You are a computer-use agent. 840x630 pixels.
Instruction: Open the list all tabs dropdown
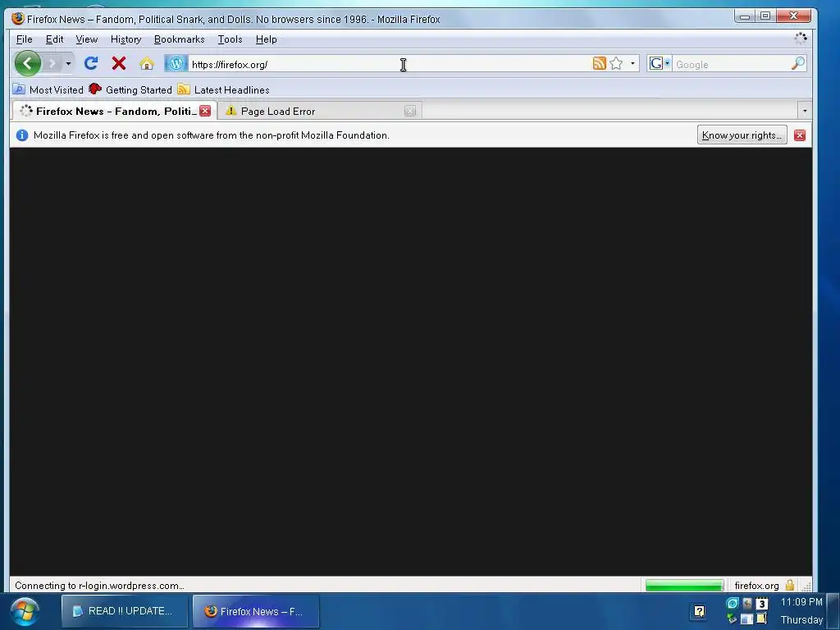[805, 111]
